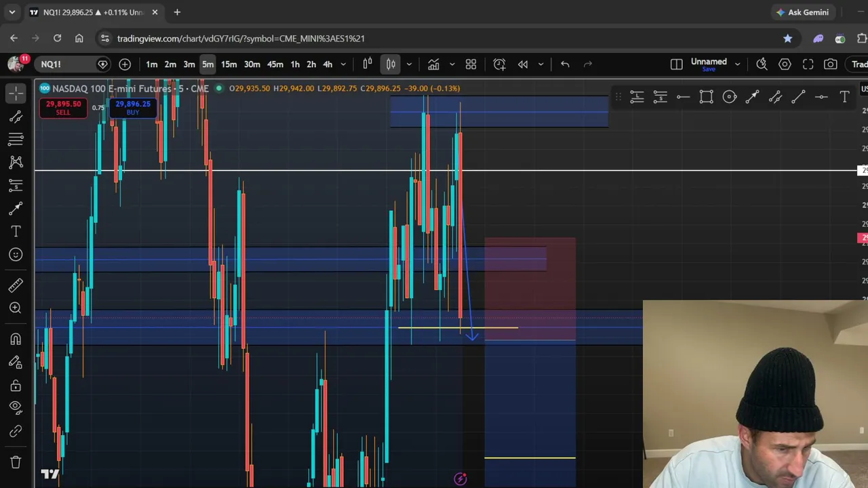Select the crosshair cursor tool
This screenshot has height=488, width=868.
click(x=16, y=93)
